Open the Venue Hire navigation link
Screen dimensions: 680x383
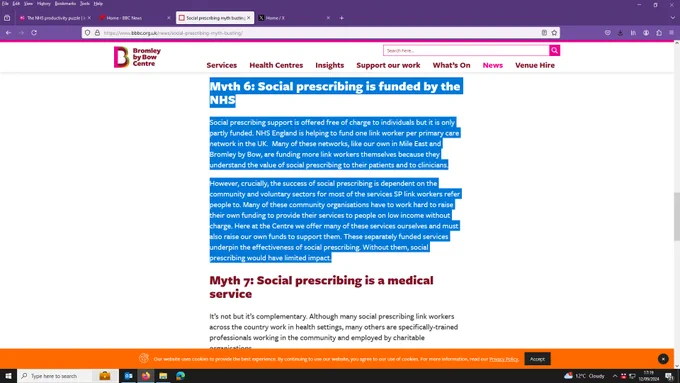tap(535, 65)
